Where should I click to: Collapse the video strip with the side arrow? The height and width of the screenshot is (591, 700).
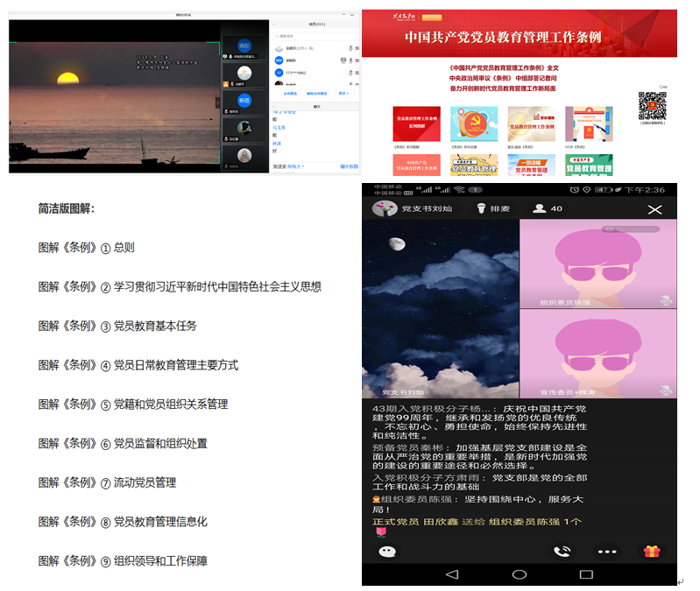tap(218, 102)
